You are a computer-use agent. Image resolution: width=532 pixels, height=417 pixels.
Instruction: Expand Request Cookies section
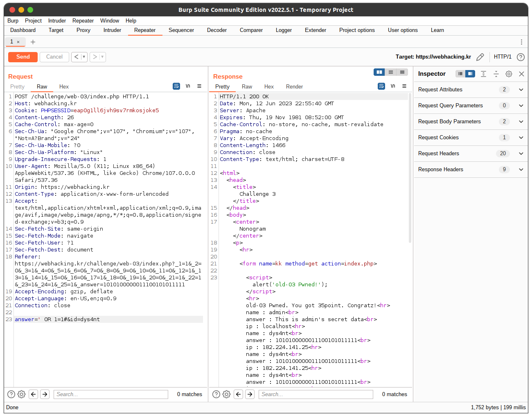click(471, 138)
